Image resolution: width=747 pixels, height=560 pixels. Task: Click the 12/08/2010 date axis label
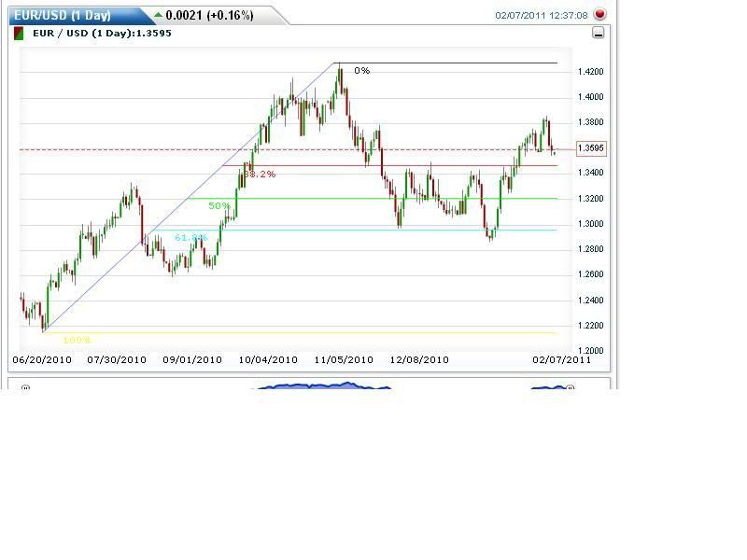[x=419, y=360]
